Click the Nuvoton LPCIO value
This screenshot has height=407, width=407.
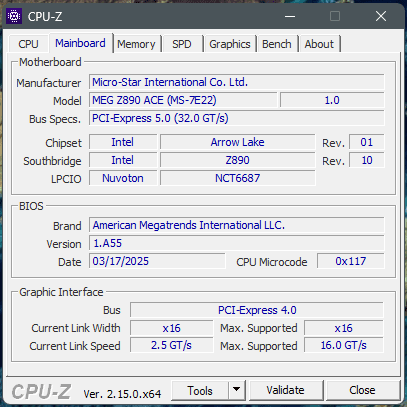tap(123, 178)
